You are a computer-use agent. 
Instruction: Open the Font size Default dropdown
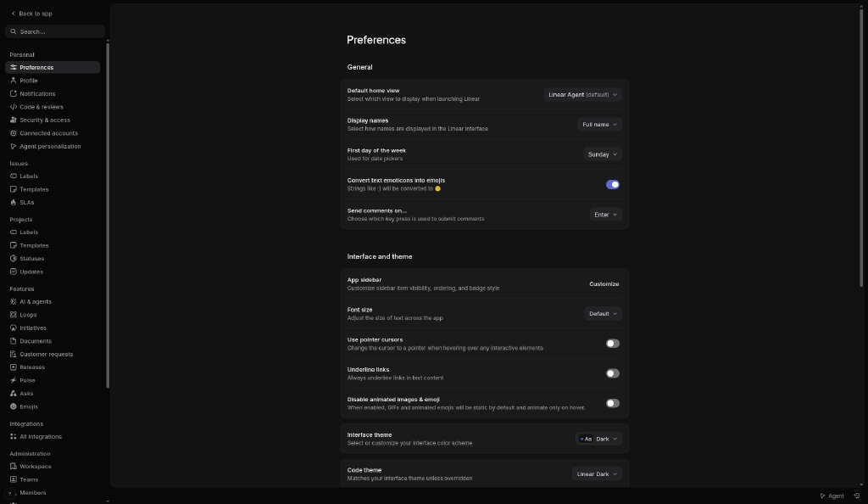(603, 313)
